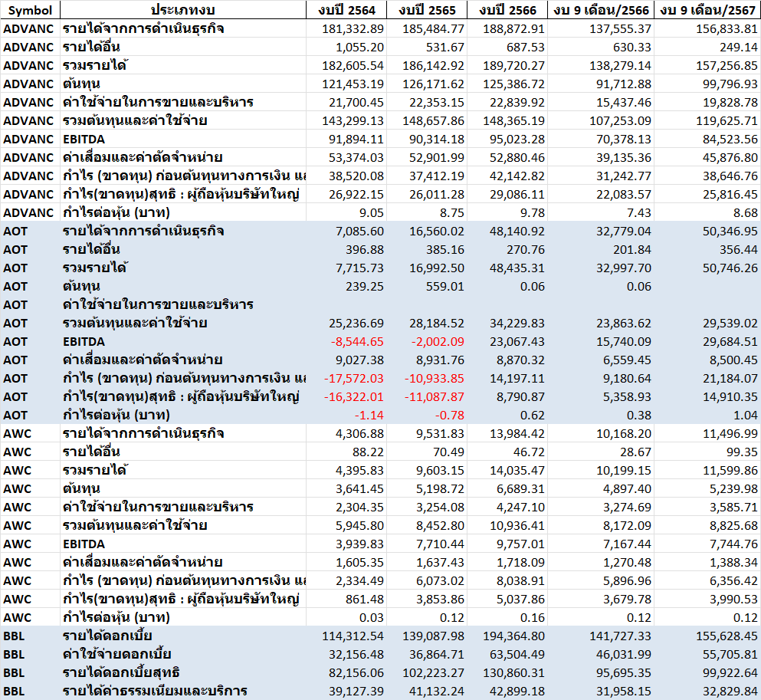Click AOT cost value 559.01
This screenshot has height=700, width=761.
point(445,287)
